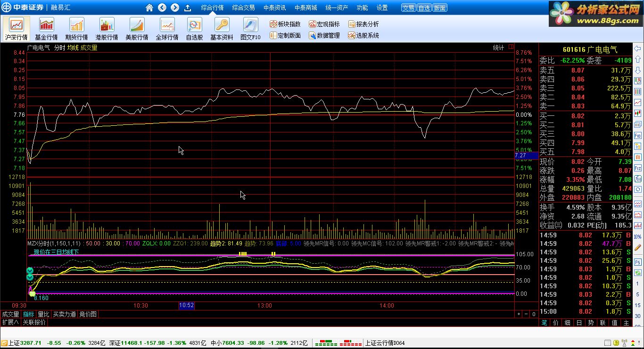This screenshot has width=644, height=349.
Task: Click minus button below chart
Action: point(526,314)
